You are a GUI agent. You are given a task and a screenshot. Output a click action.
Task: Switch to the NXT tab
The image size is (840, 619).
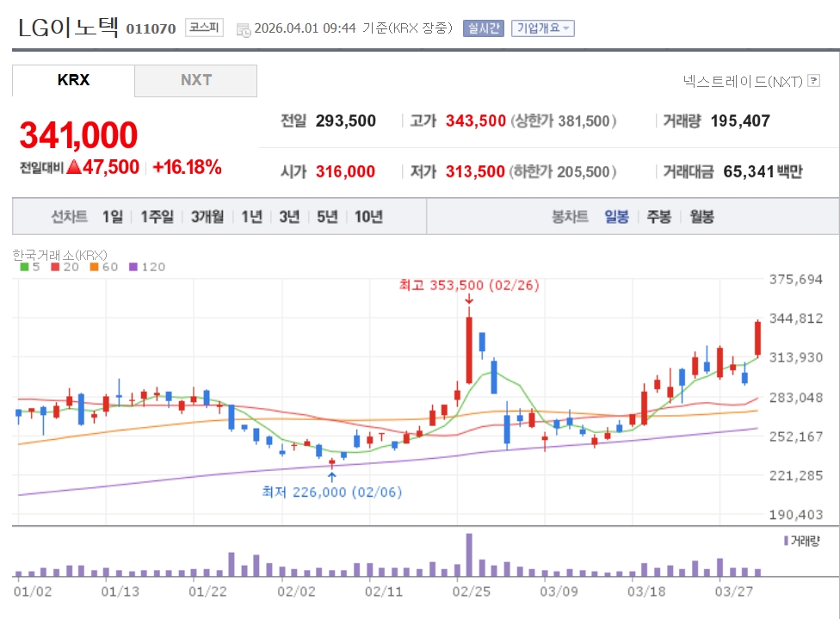point(195,81)
